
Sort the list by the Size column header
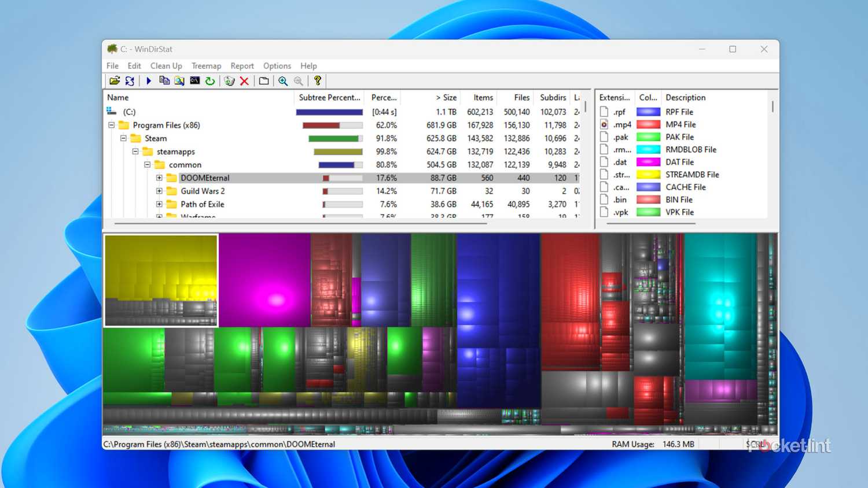pos(448,97)
